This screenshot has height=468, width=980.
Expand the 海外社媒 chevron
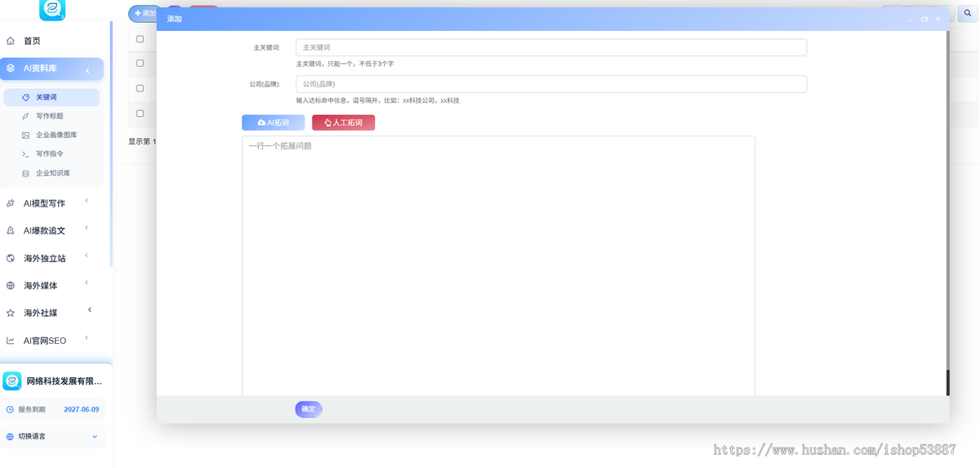coord(90,310)
